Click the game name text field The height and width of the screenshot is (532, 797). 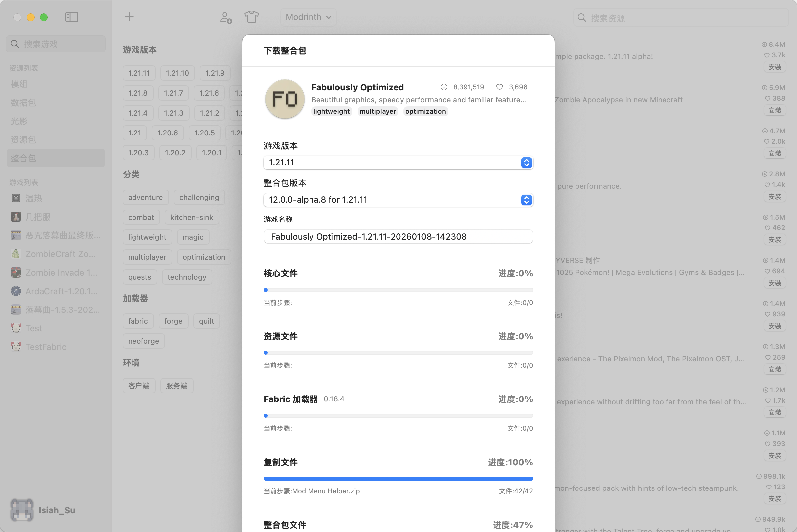(398, 236)
